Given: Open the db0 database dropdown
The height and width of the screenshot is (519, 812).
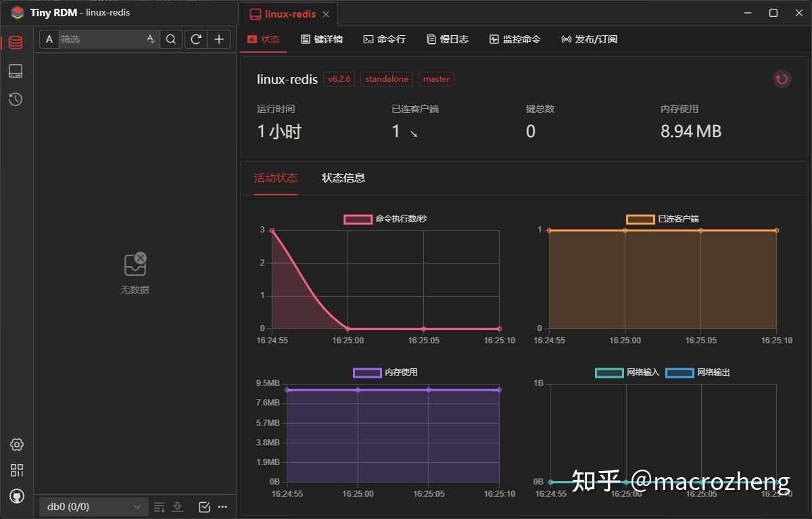Looking at the screenshot, I should [93, 506].
